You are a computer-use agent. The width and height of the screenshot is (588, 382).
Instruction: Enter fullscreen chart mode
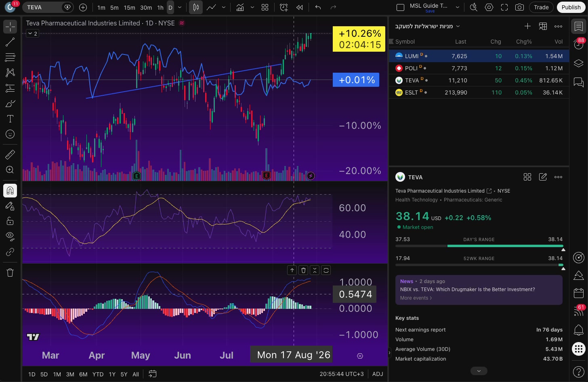point(504,7)
